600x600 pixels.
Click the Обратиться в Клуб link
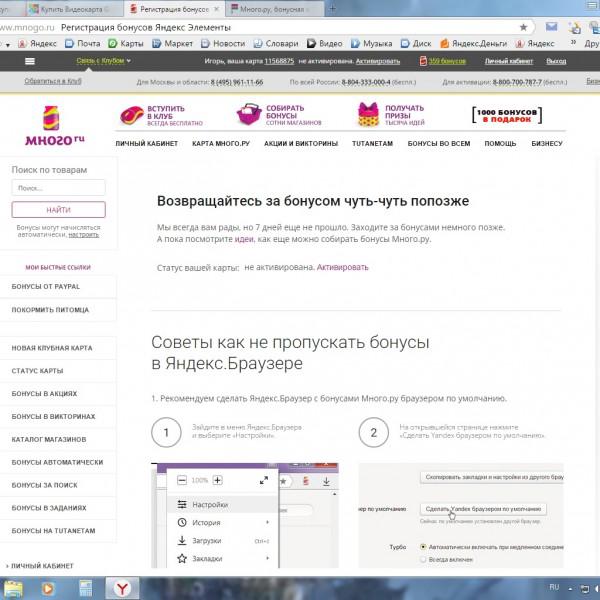point(53,81)
